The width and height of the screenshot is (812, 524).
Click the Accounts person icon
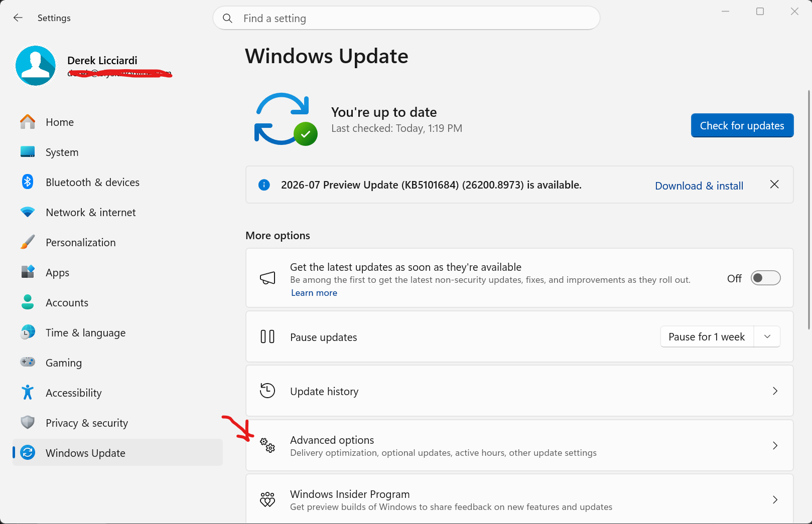(28, 302)
